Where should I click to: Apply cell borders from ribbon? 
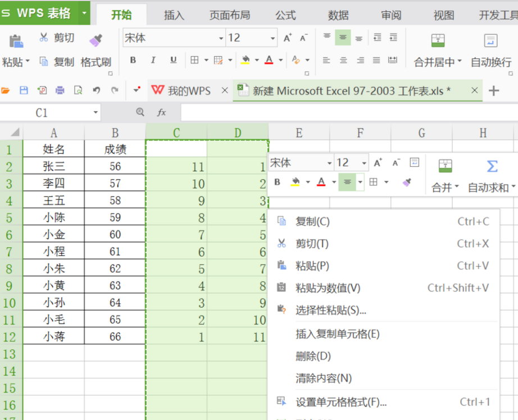194,60
